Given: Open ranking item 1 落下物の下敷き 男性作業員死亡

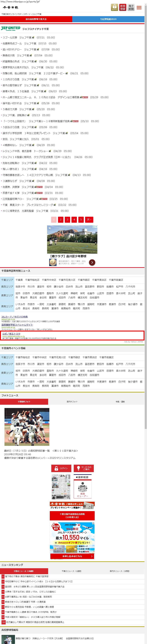Looking at the screenshot, I should click(26, 576).
